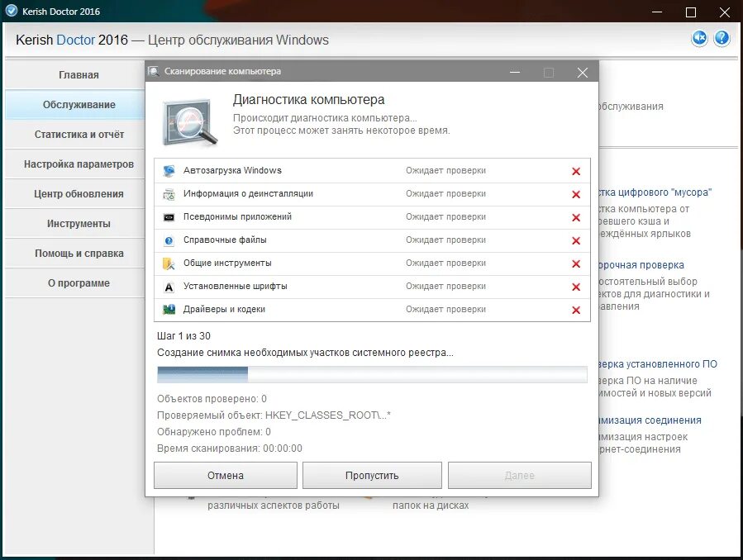Click the Создание снимка системного реестра status
Viewport: 743px width, 560px height.
pyautogui.click(x=305, y=353)
